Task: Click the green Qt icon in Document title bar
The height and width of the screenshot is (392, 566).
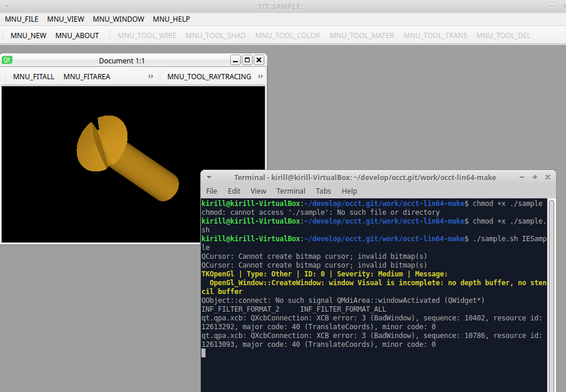Action: [7, 60]
